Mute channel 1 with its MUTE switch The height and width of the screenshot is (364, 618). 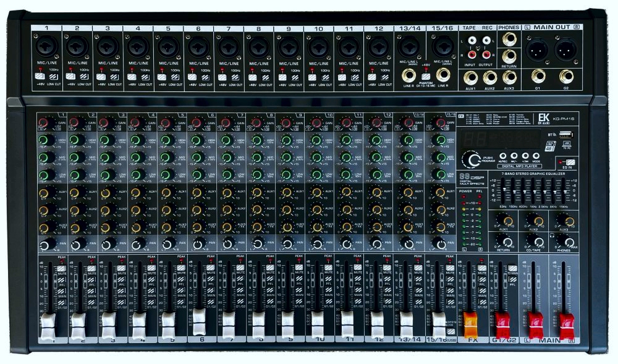(62, 269)
